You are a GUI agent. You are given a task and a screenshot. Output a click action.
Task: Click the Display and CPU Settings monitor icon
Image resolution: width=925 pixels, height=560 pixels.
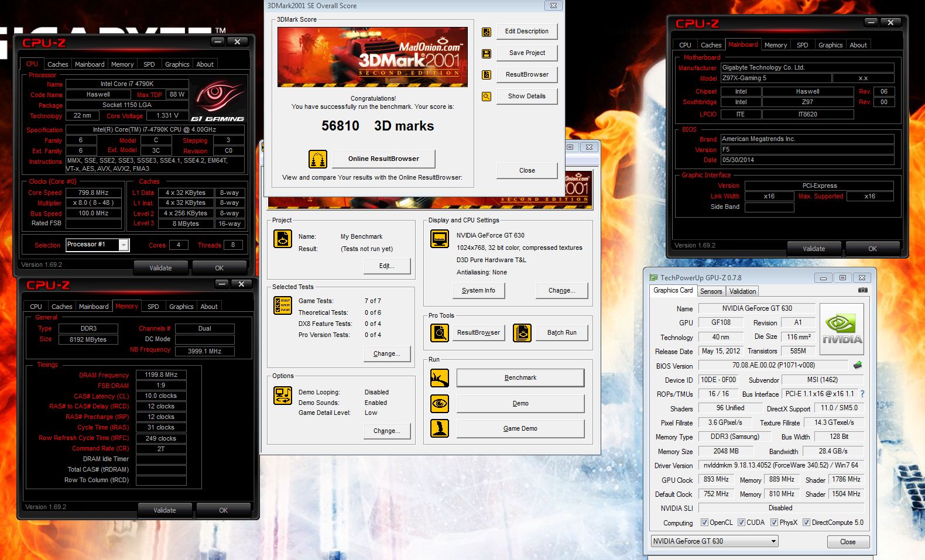pos(440,239)
